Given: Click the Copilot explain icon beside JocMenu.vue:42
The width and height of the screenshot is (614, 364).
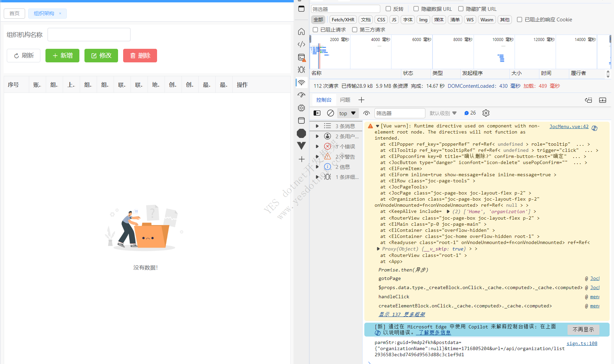Looking at the screenshot, I should click(594, 128).
